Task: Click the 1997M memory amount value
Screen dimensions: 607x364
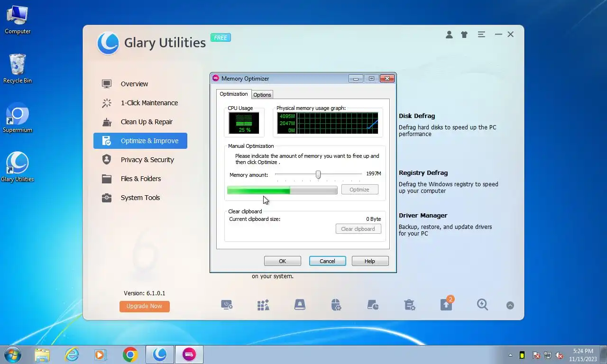Action: [374, 174]
